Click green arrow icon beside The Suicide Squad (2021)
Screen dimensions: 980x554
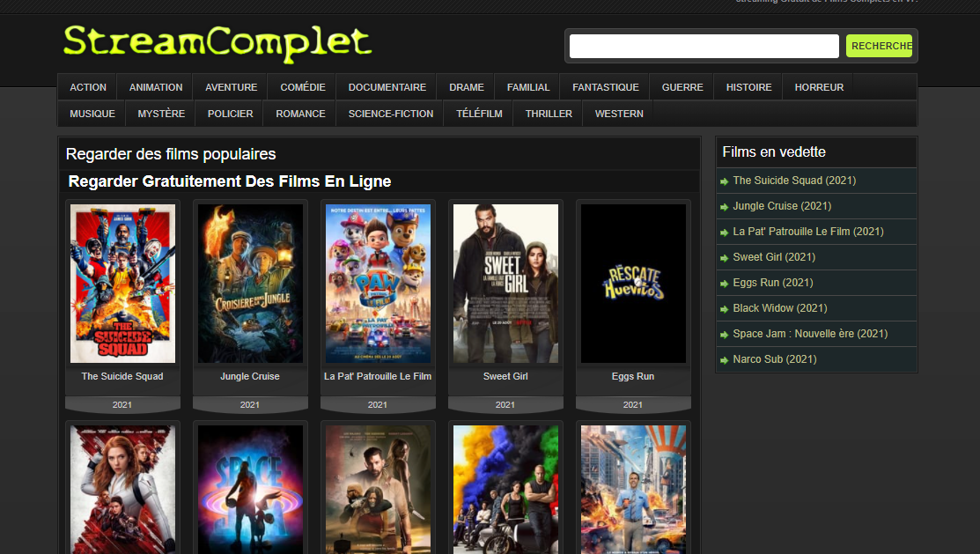pyautogui.click(x=725, y=182)
